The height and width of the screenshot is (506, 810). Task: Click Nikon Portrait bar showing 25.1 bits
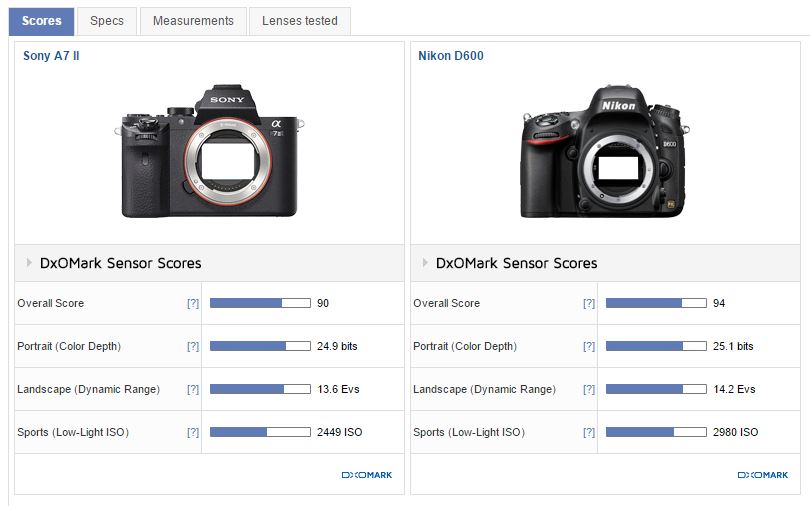click(x=656, y=346)
